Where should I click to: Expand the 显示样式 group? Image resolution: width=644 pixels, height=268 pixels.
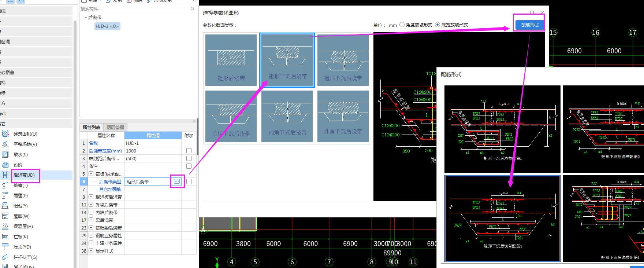pos(91,251)
